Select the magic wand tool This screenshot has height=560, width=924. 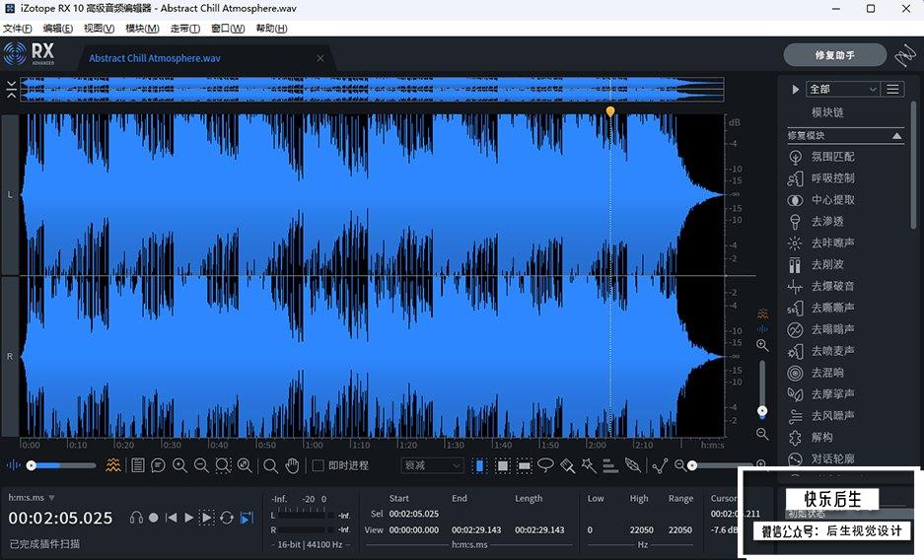[589, 465]
